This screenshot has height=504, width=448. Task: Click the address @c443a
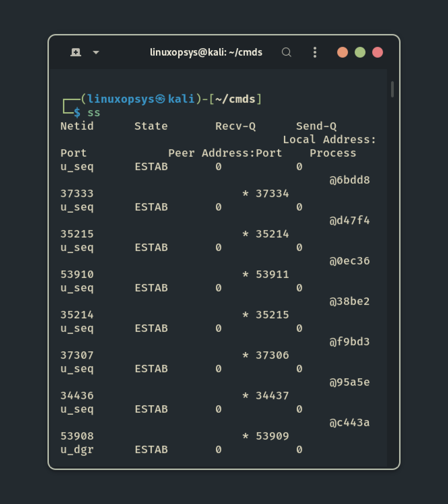coord(349,423)
